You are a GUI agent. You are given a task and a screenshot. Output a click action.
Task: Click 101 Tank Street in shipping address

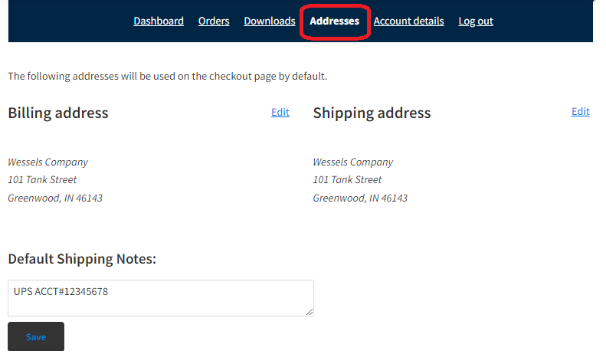pyautogui.click(x=348, y=179)
